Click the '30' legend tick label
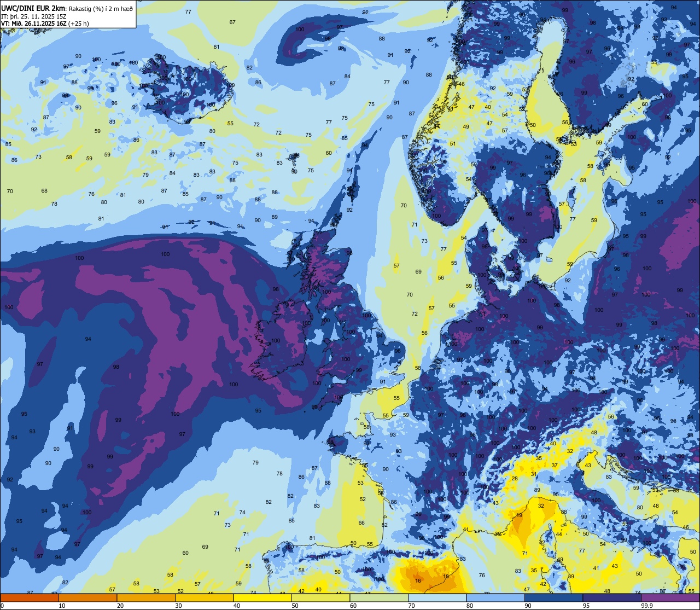Screen dimensions: 700x610 point(178,606)
